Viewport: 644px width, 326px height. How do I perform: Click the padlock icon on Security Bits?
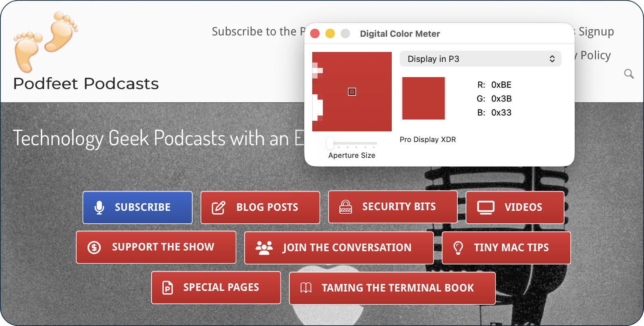click(345, 206)
